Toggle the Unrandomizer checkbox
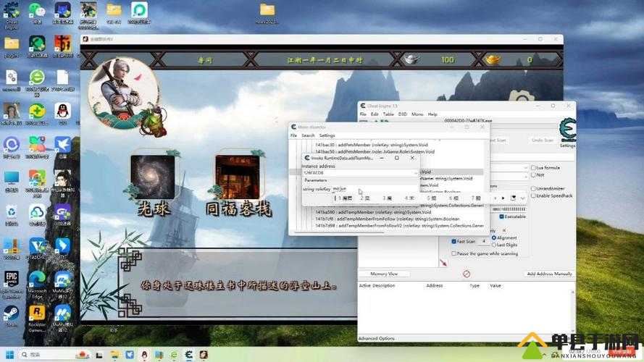Screen dimensions: 644x362 [x=533, y=188]
